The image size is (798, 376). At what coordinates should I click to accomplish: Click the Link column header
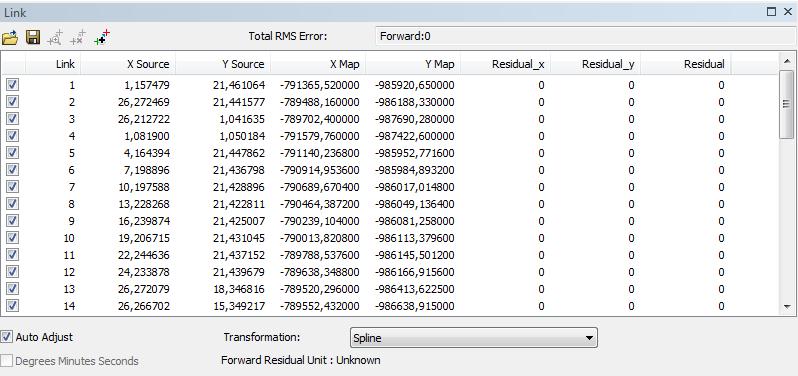click(52, 64)
